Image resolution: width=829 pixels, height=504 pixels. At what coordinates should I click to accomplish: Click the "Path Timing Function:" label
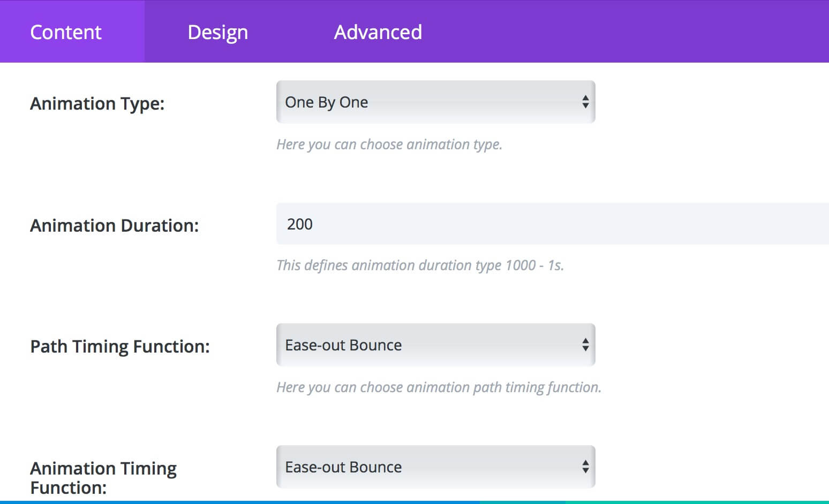point(119,347)
